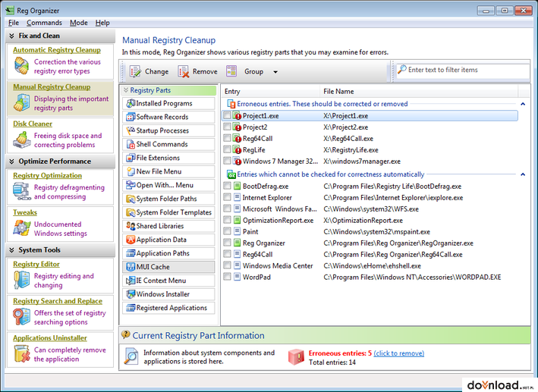Sort by the File Name column header

pyautogui.click(x=419, y=91)
